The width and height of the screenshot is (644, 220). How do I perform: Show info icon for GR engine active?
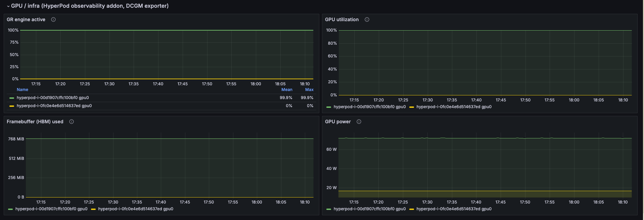pos(53,19)
